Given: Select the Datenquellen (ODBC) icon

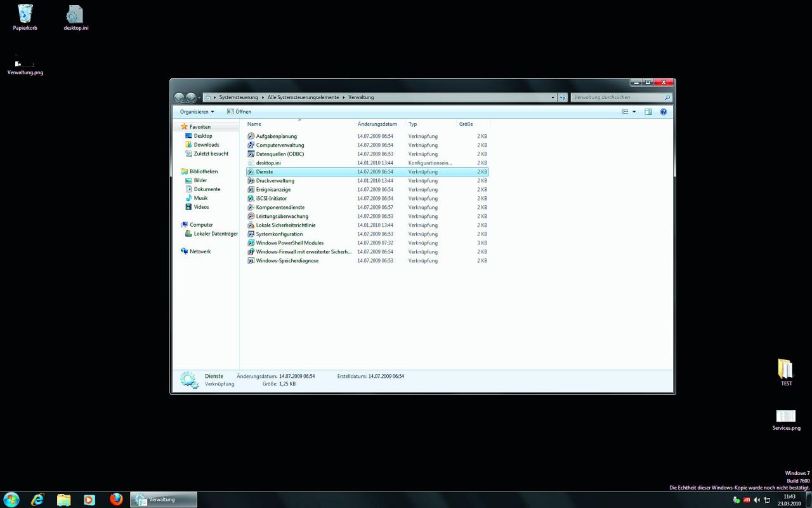Looking at the screenshot, I should tap(251, 154).
